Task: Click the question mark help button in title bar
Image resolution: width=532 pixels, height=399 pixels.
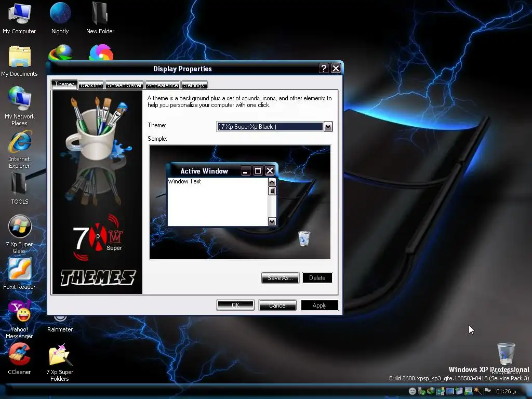Action: coord(324,68)
